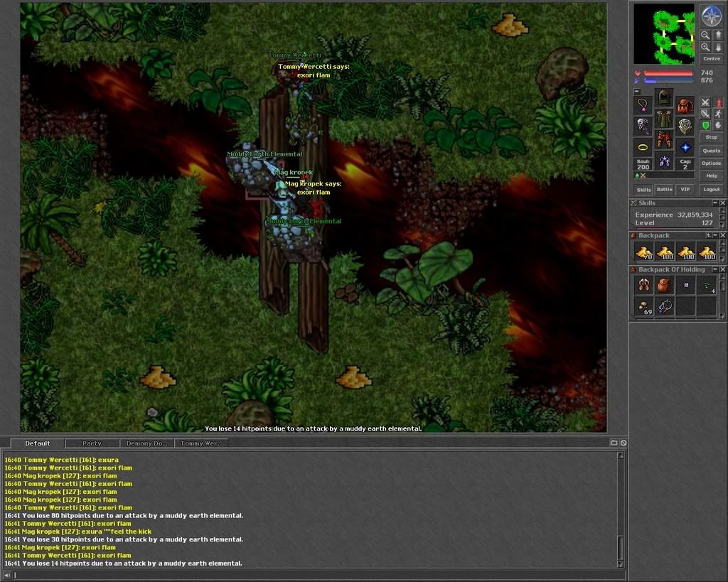Enable balanced fighting mode
The width and height of the screenshot is (728, 582).
coord(705,114)
